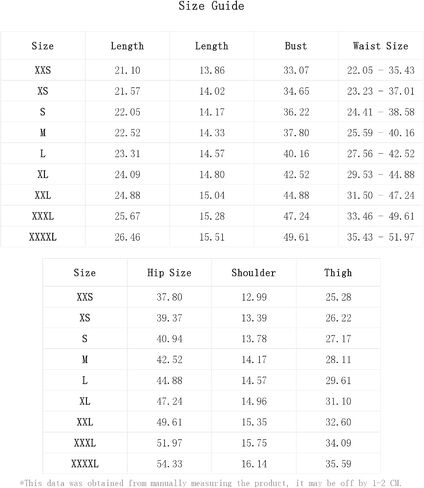Select the Waist Size column header
424x488 pixels.
click(381, 46)
